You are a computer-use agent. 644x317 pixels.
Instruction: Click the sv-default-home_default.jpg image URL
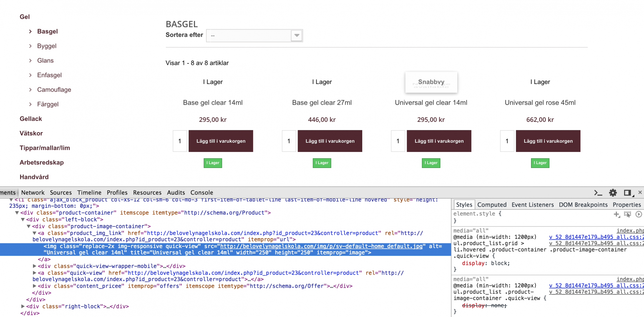point(321,246)
